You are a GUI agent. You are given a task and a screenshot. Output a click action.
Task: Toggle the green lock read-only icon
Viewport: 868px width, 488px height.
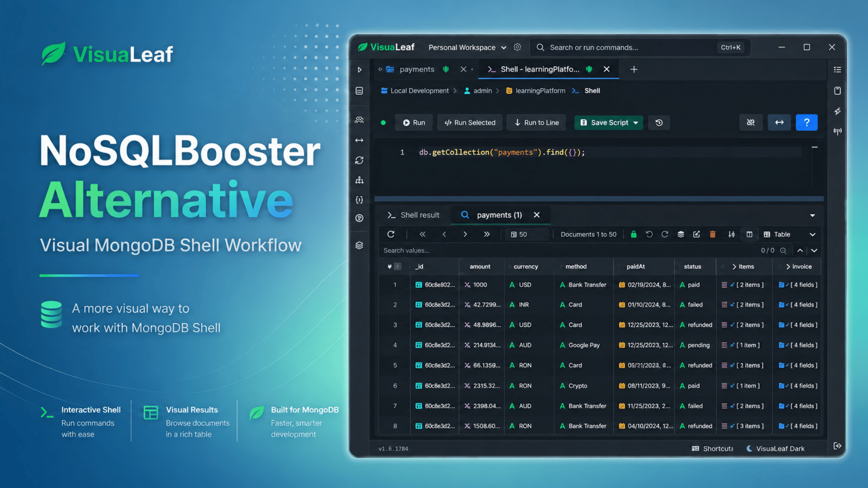633,234
